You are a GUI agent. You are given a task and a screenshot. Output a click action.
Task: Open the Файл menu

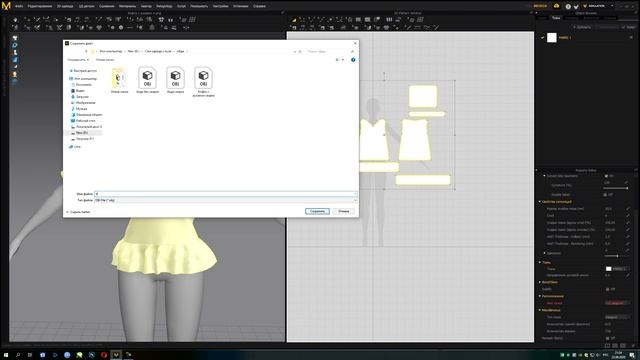19,6
